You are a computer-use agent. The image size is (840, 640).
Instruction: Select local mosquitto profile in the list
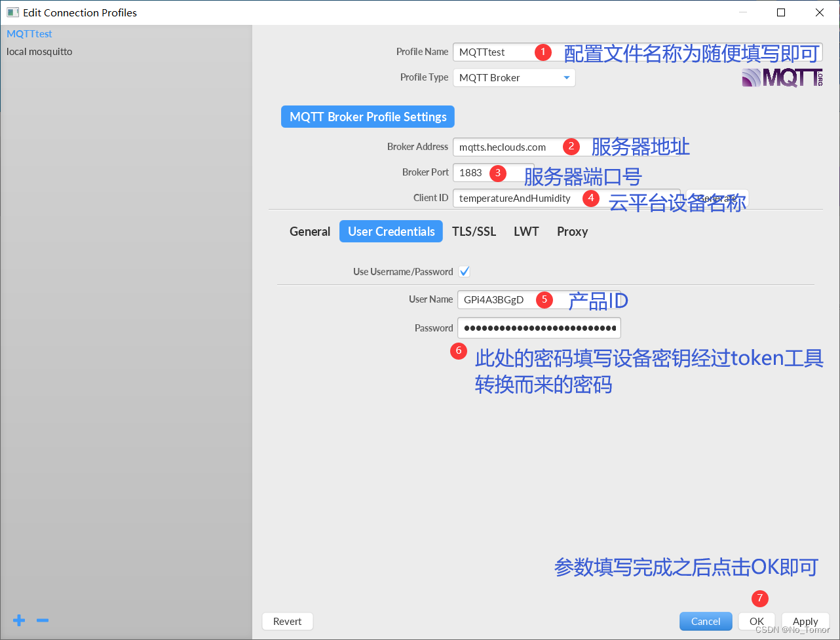point(39,51)
